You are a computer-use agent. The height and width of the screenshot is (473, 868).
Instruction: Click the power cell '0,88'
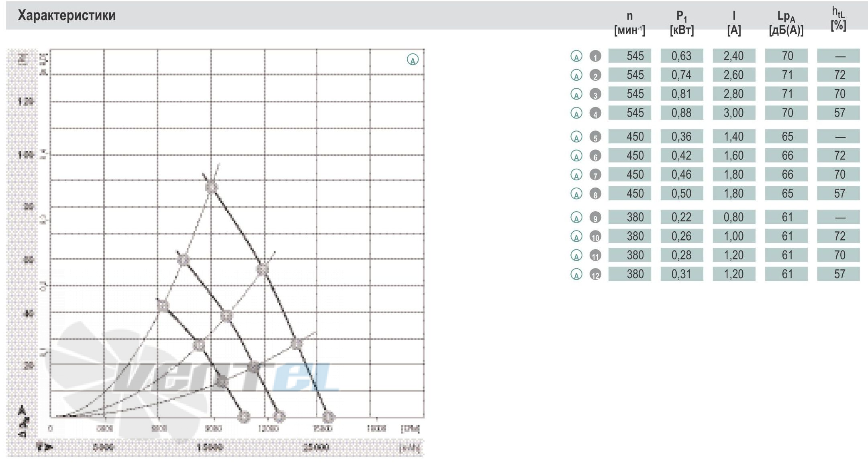(x=682, y=113)
